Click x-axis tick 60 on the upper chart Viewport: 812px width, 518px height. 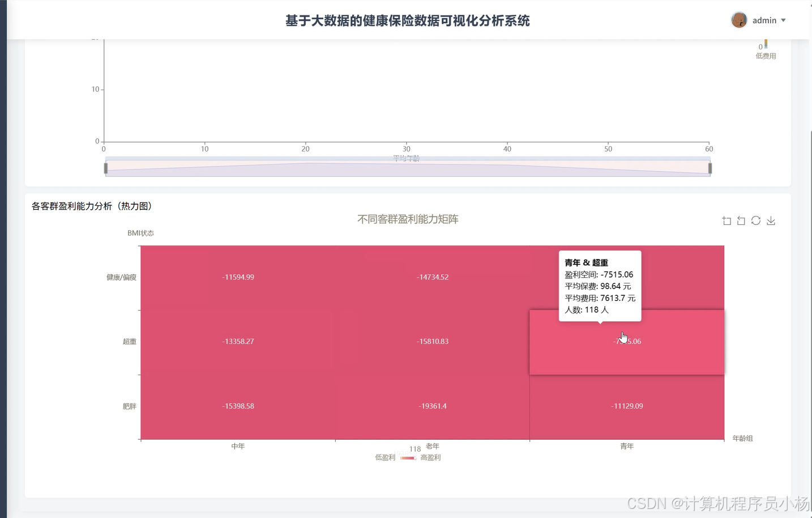(x=709, y=149)
